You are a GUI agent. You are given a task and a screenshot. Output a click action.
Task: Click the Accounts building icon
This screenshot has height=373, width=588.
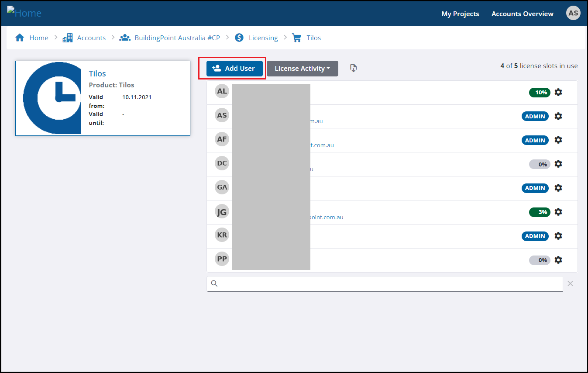68,38
